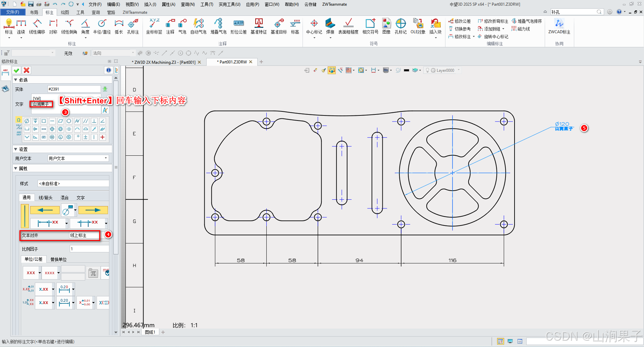Select the 弧长 arc length tool
The width and height of the screenshot is (644, 347).
[x=119, y=27]
